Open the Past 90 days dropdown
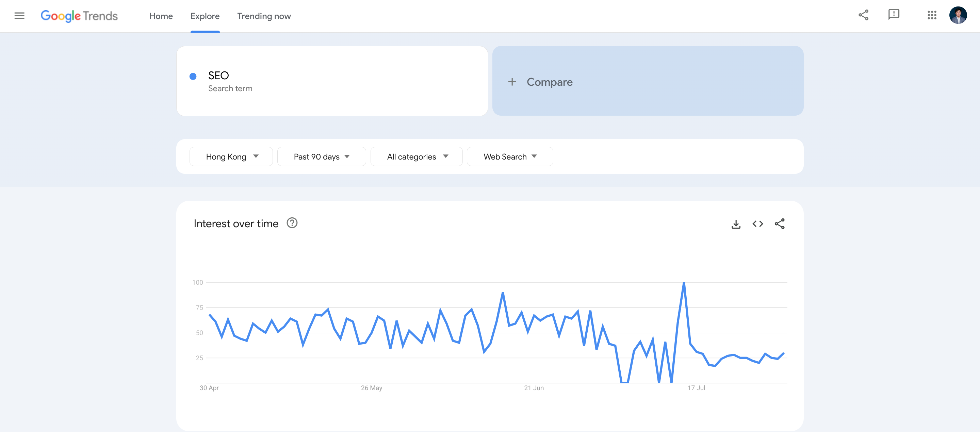 321,157
